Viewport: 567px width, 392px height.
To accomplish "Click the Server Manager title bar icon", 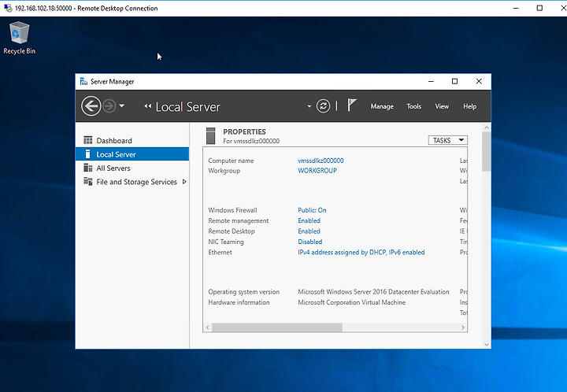I will pos(83,81).
